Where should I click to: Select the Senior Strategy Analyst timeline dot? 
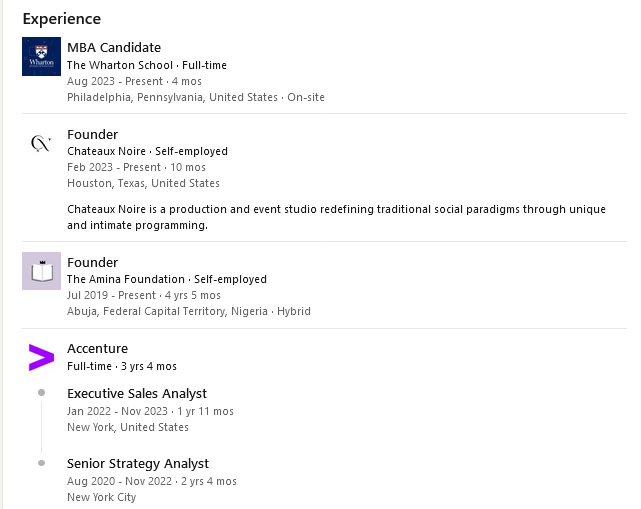pyautogui.click(x=41, y=463)
